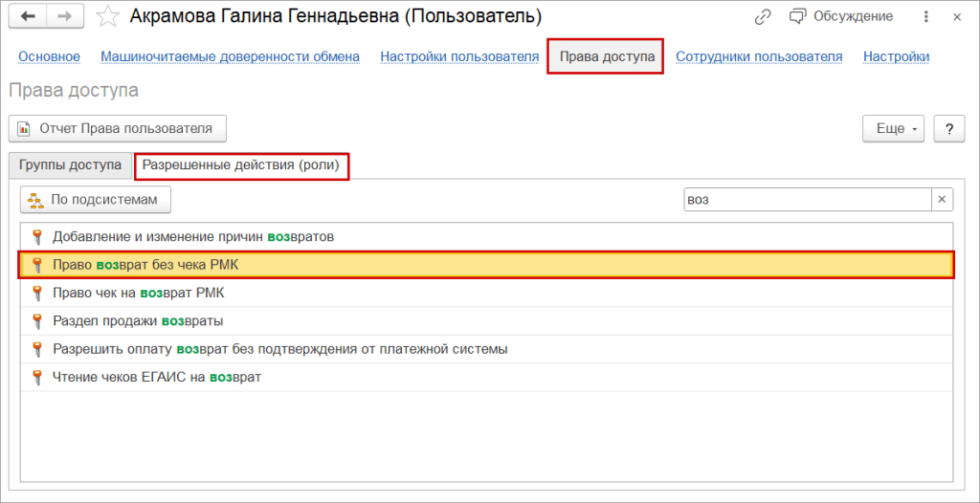Click the back arrow navigation button
Viewport: 980px width, 503px height.
pos(28,16)
